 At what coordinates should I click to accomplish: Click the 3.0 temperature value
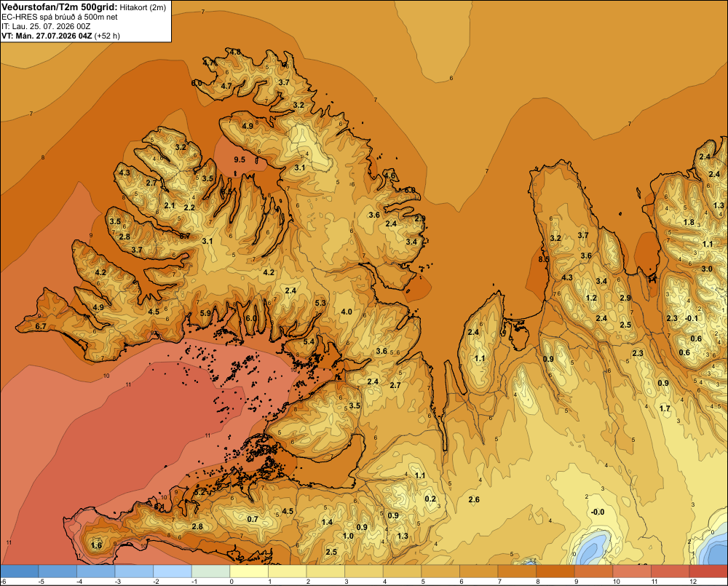click(707, 269)
